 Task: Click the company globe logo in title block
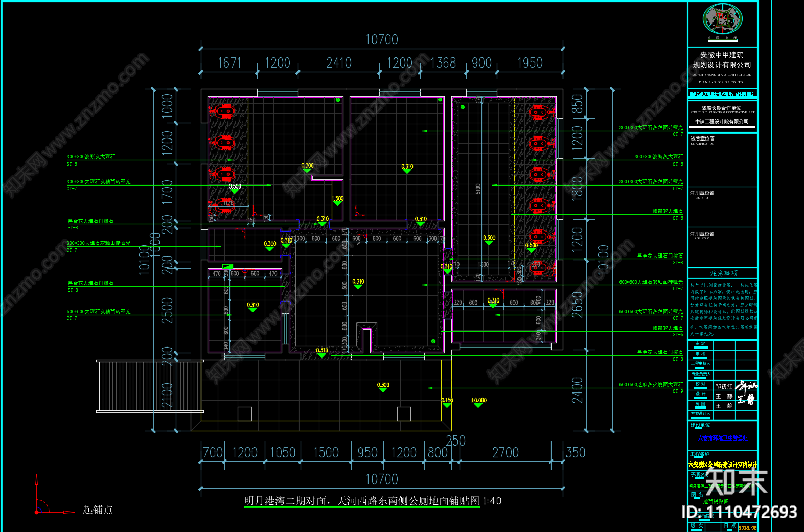tap(722, 19)
